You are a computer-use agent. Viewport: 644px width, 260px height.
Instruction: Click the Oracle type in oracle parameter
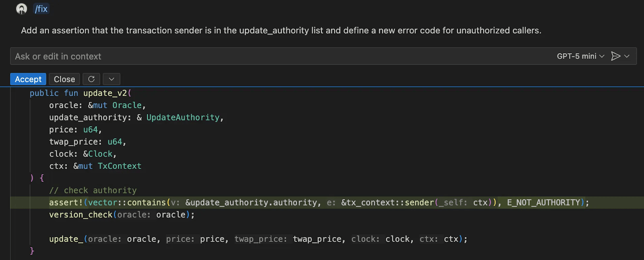pyautogui.click(x=127, y=105)
